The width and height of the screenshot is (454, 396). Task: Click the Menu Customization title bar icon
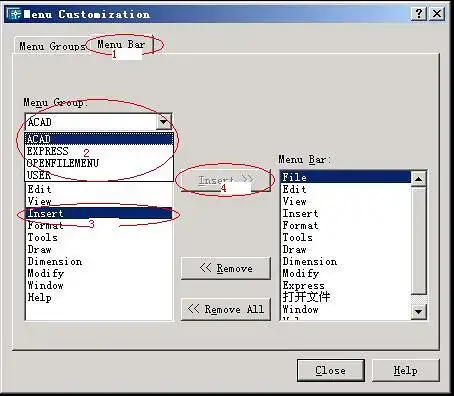[14, 14]
